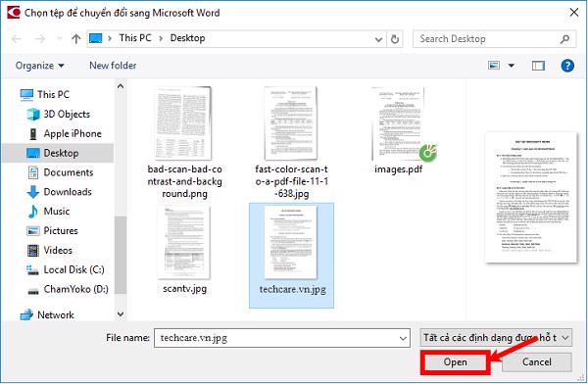The width and height of the screenshot is (588, 384).
Task: Click the Back navigation arrow
Action: (17, 38)
